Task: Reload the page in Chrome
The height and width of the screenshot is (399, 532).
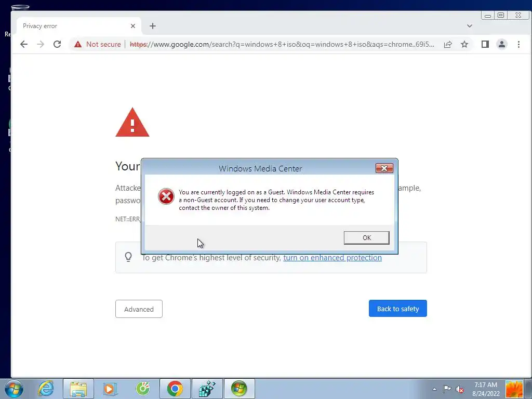Action: [57, 44]
